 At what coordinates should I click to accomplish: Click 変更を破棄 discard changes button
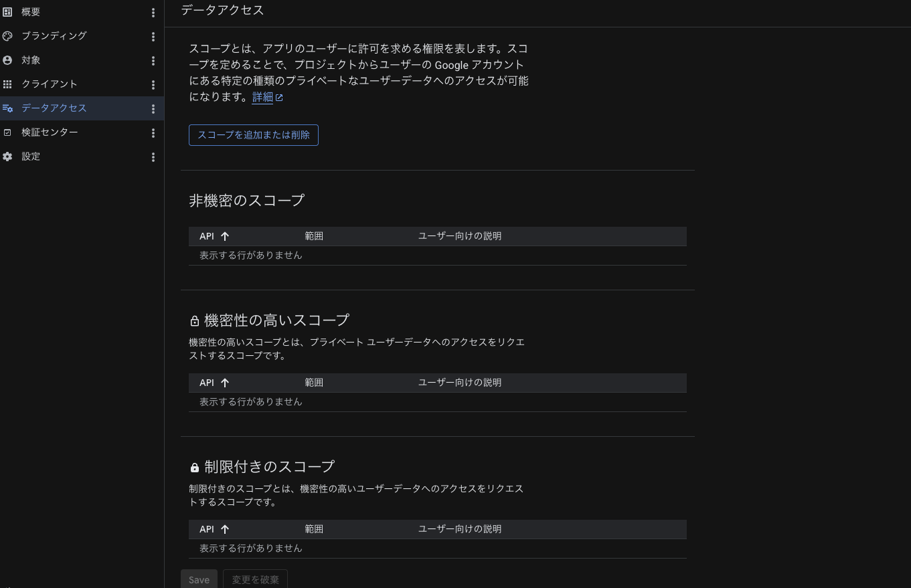(x=255, y=580)
